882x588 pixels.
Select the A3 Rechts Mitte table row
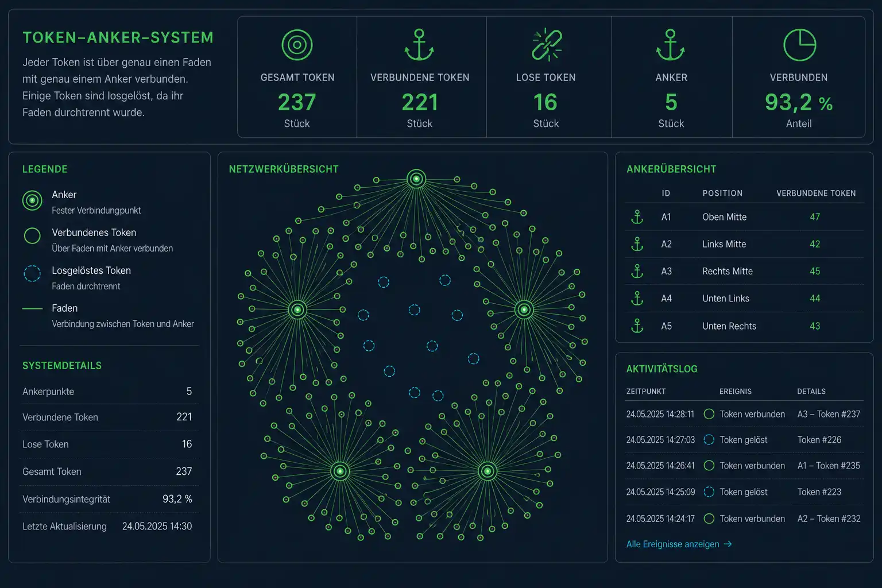click(744, 271)
